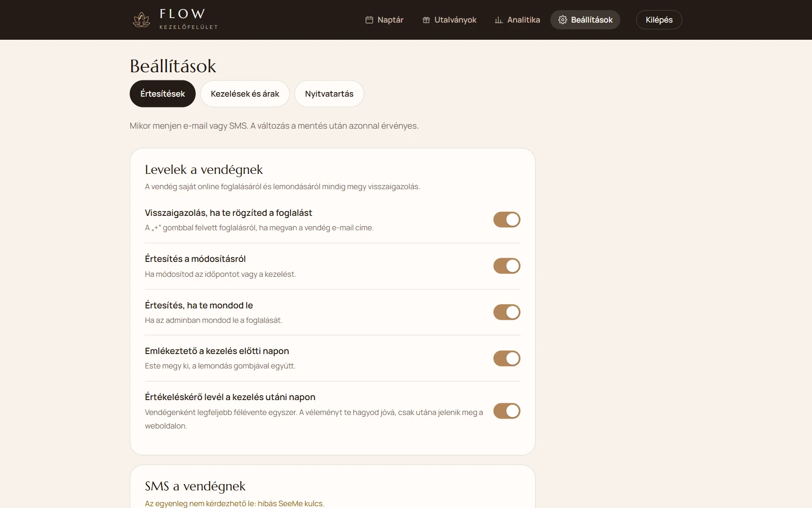Open the Nyitvatartás tab
The image size is (812, 508).
329,94
